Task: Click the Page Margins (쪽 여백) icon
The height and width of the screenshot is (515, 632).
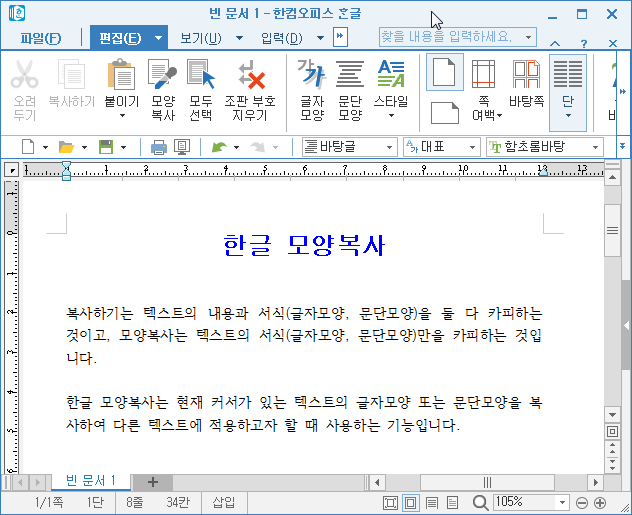Action: [x=483, y=74]
